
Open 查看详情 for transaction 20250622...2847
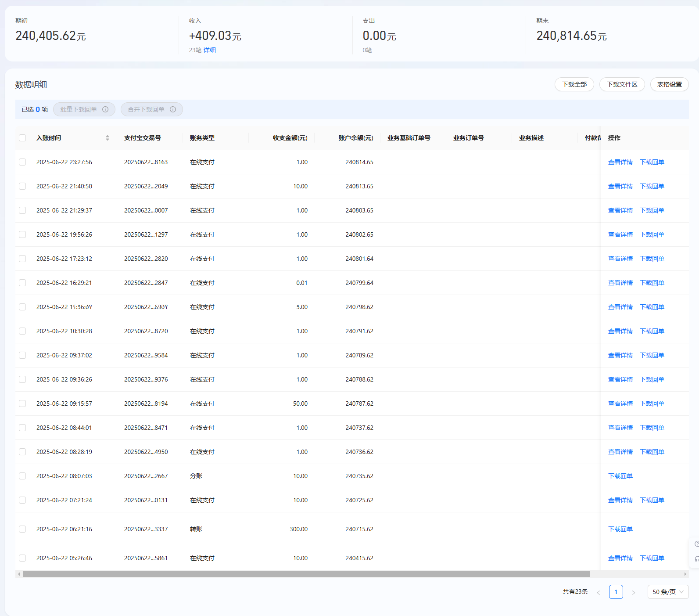coord(620,283)
